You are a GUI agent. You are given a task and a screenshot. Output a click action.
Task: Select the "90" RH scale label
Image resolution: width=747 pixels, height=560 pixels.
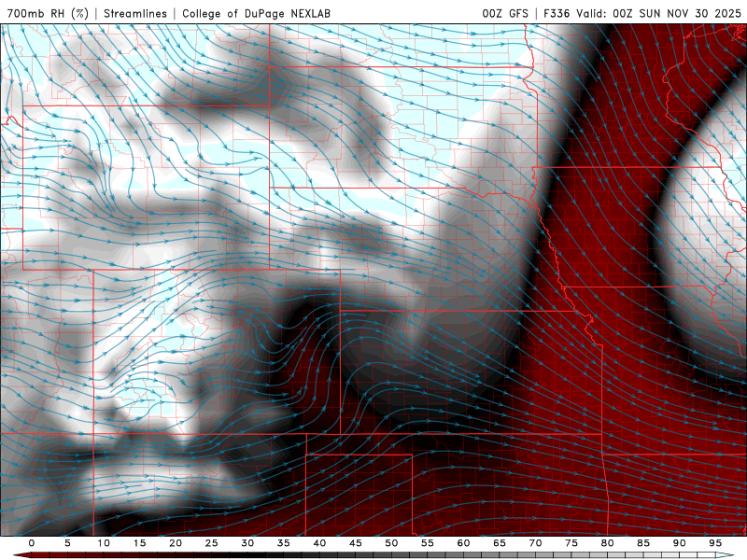680,543
